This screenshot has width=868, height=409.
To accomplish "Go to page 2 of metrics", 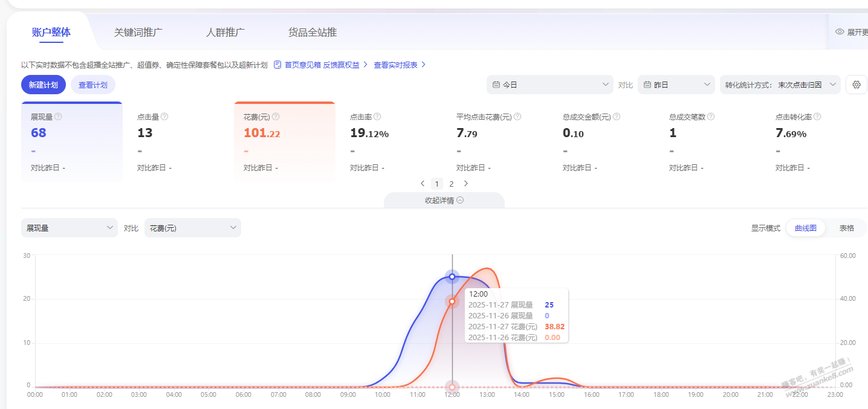I will (x=451, y=184).
